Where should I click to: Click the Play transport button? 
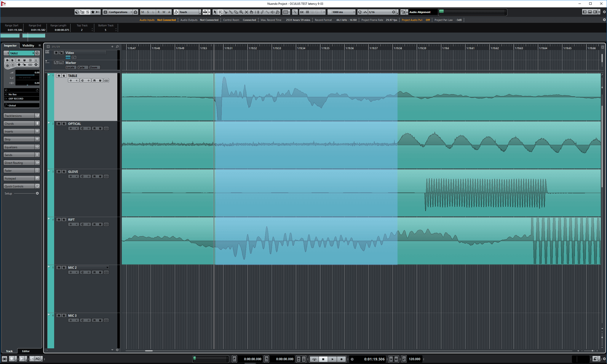(x=332, y=359)
